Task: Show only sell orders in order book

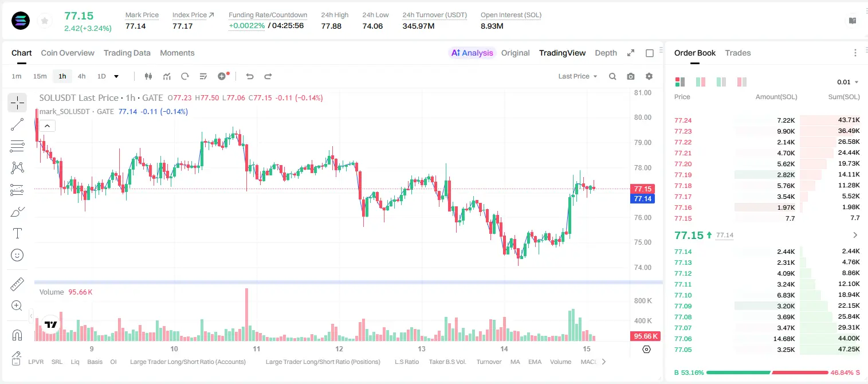Action: point(742,82)
